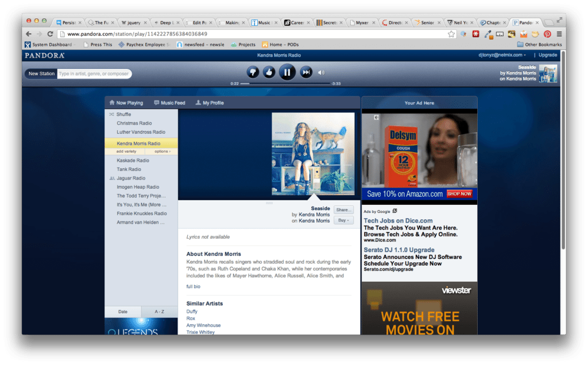The width and height of the screenshot is (588, 365).
Task: Select Armand van Helden station
Action: pyautogui.click(x=141, y=223)
